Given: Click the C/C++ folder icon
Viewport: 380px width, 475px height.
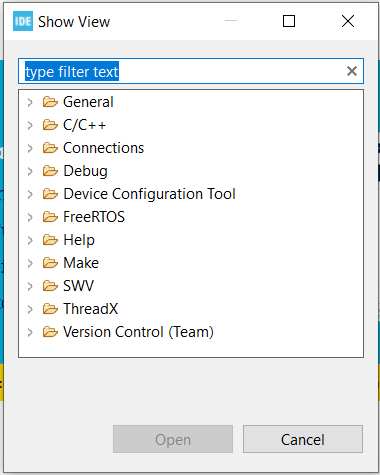Looking at the screenshot, I should [x=50, y=125].
